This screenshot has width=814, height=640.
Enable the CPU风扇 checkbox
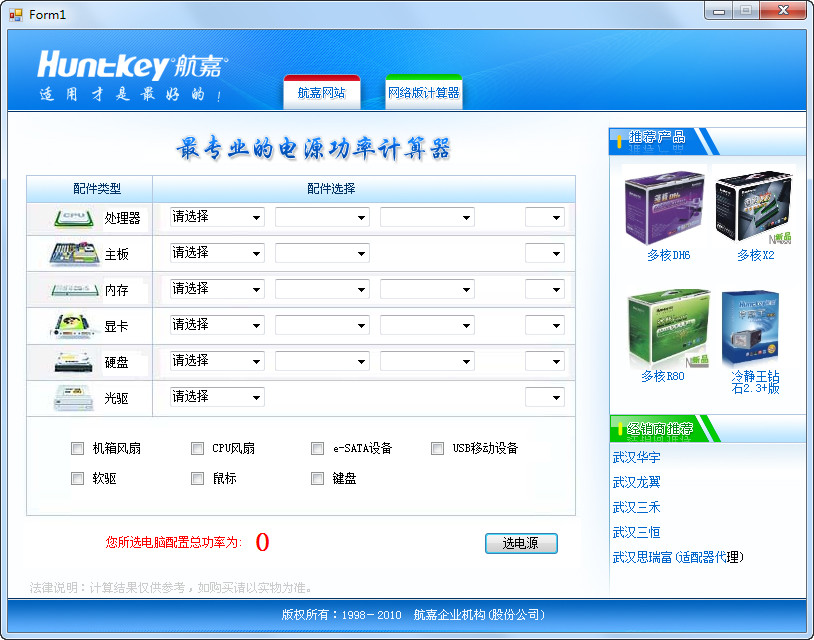coord(197,448)
